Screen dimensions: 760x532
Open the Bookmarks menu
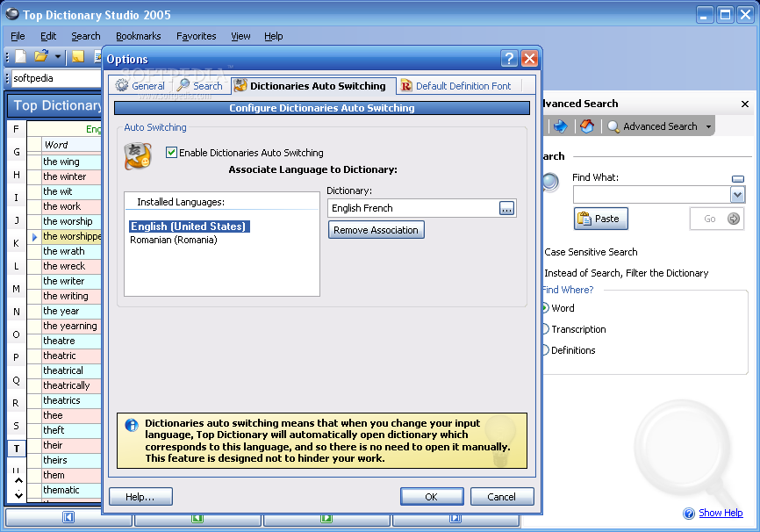pos(138,36)
